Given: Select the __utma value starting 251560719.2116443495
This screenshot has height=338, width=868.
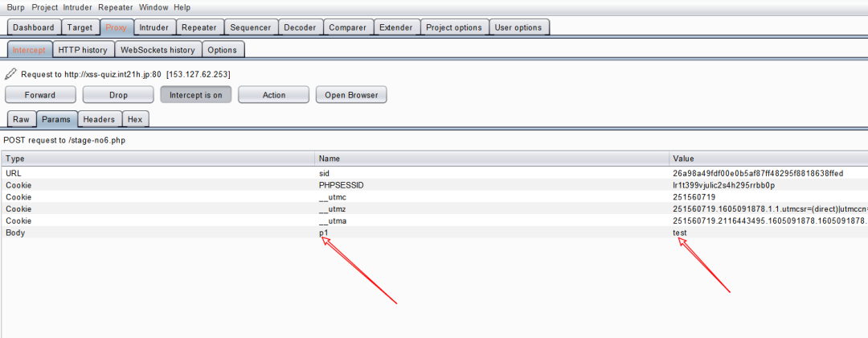Looking at the screenshot, I should (769, 221).
